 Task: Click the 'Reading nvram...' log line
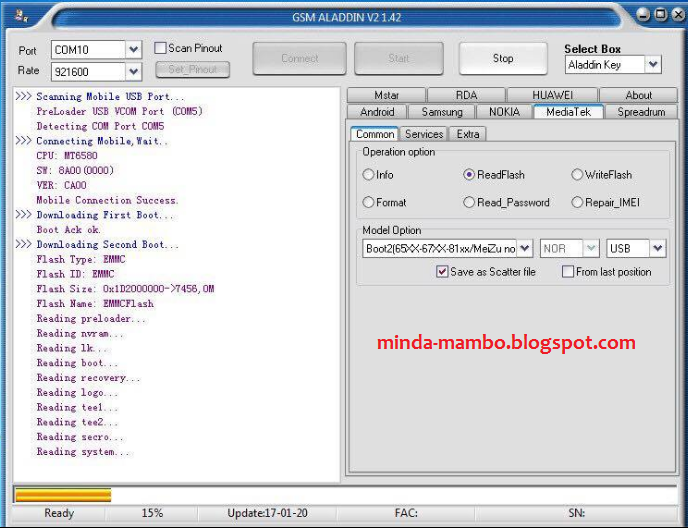coord(80,334)
